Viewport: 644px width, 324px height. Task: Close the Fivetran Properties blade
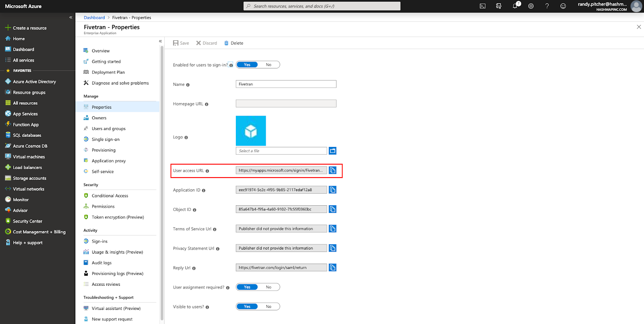[639, 27]
